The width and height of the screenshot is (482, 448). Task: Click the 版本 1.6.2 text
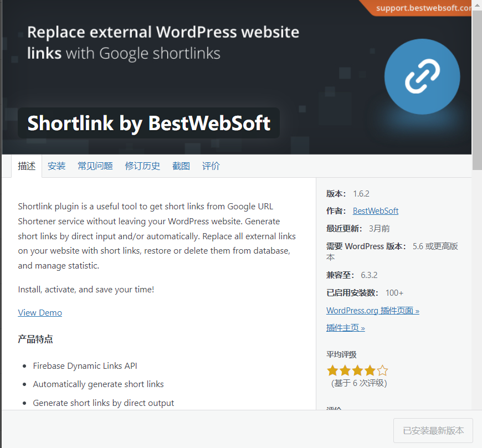(x=348, y=194)
